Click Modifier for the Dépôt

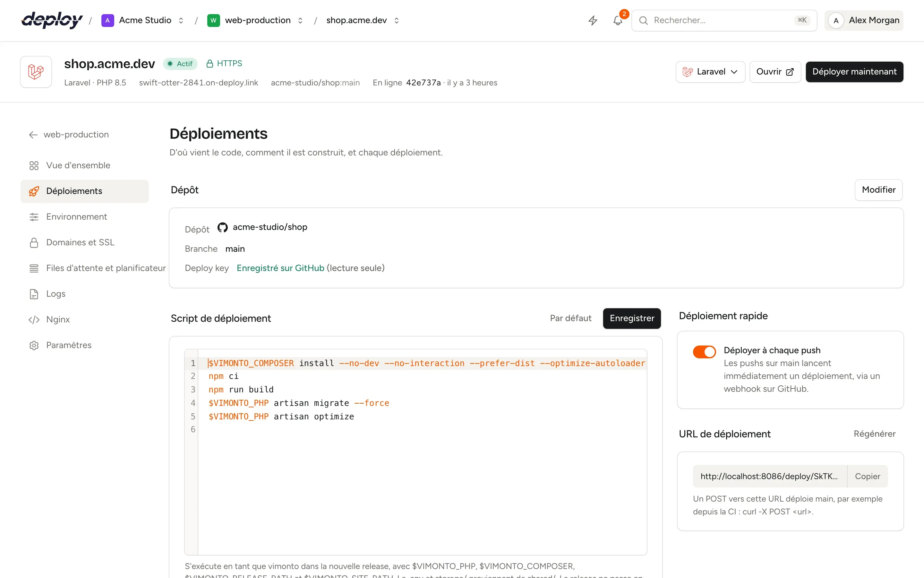878,190
